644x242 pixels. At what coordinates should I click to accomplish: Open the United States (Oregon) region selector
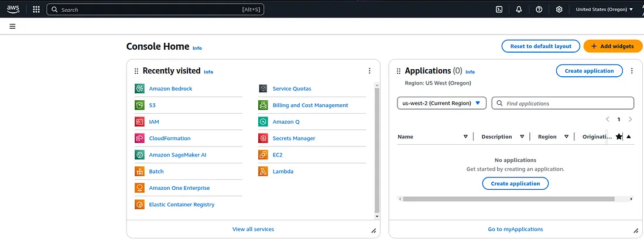604,9
